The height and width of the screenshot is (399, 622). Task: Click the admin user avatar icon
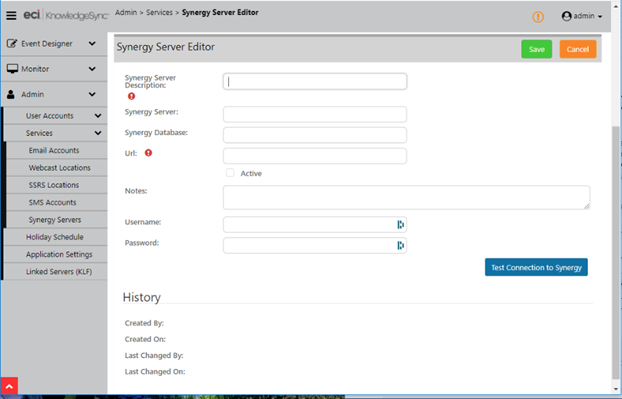[x=566, y=16]
